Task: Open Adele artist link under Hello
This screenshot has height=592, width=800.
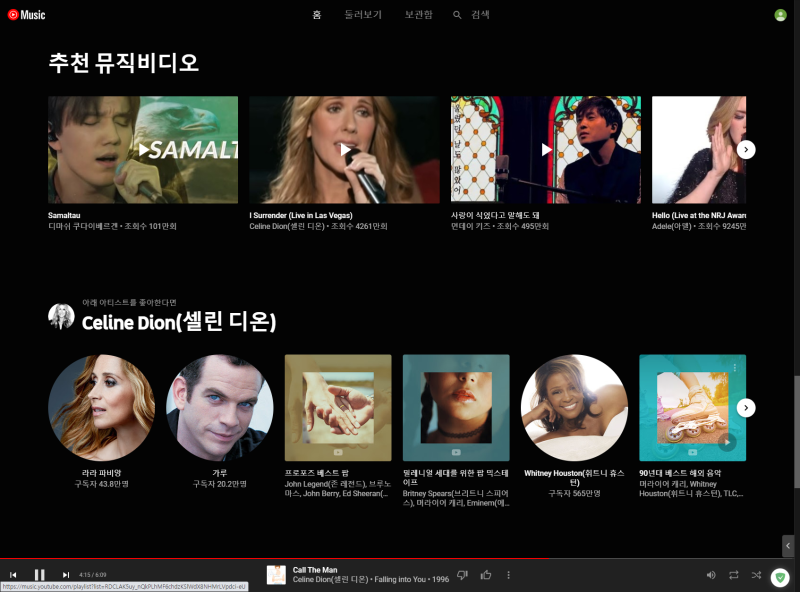Action: point(671,226)
